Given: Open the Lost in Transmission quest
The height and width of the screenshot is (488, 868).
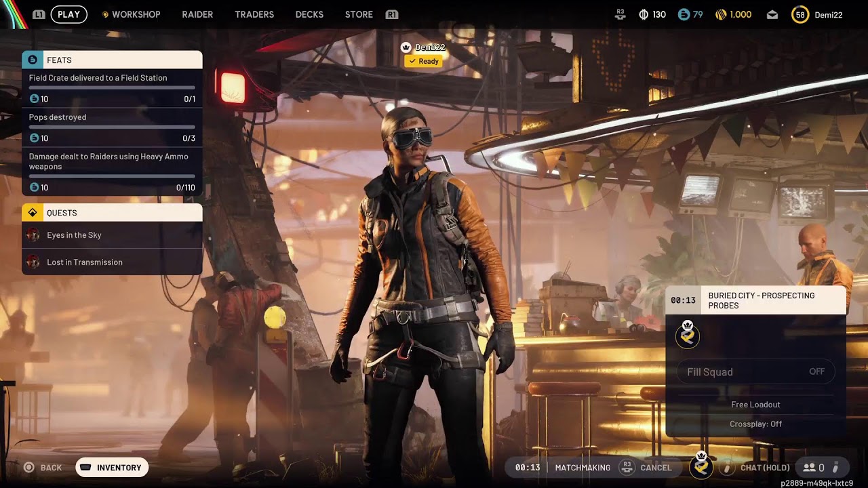Looking at the screenshot, I should click(x=112, y=262).
